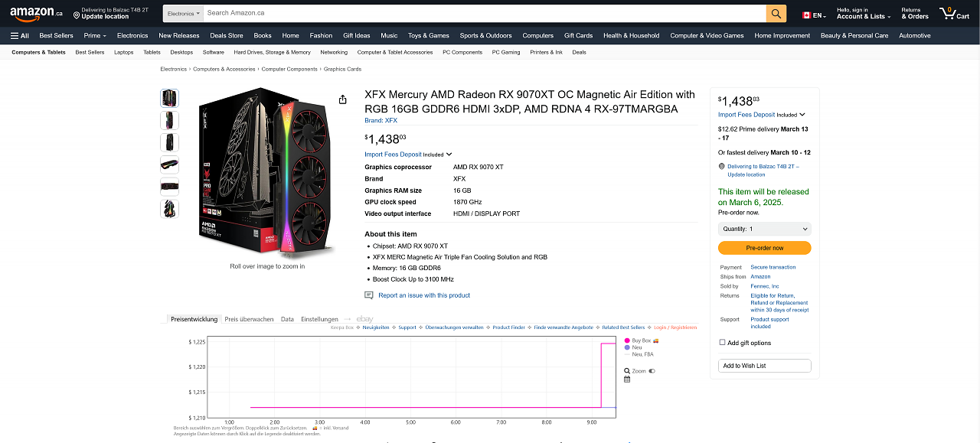Open PC Components subnav item

tap(462, 52)
